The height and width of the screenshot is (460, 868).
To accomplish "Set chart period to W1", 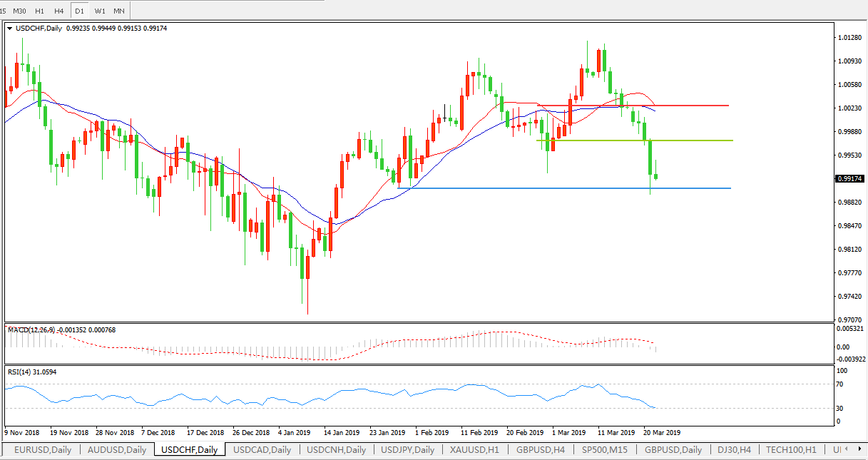I will click(x=100, y=11).
